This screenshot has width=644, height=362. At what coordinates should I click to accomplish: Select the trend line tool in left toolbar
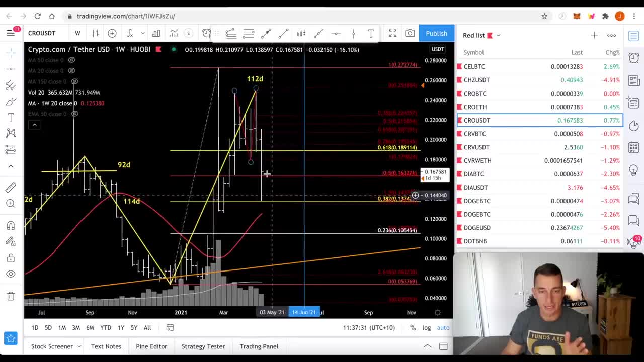coord(11,69)
